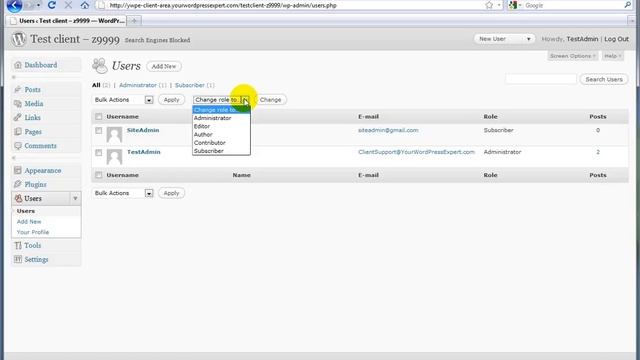Screen dimensions: 640x360
Task: Choose Administrator in role dropdown list
Action: (x=221, y=118)
